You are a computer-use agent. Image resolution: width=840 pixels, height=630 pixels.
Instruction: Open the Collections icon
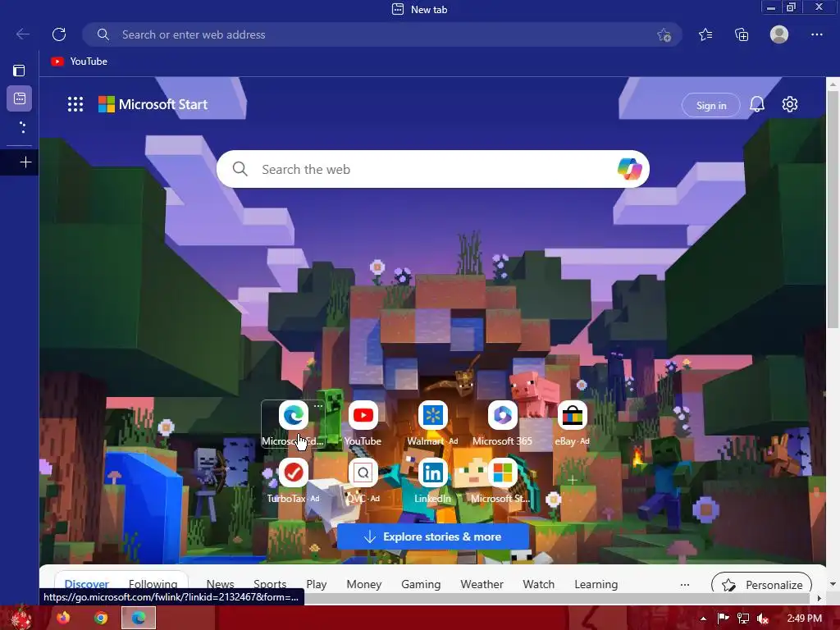point(742,34)
